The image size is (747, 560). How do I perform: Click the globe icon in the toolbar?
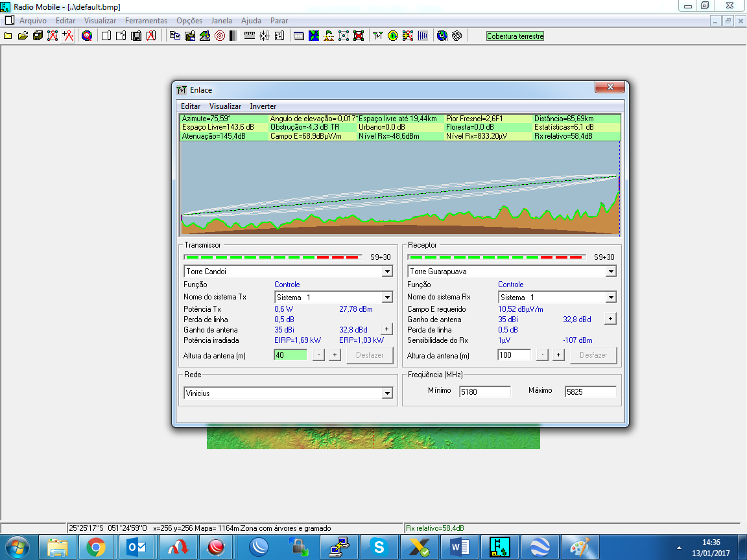[442, 36]
